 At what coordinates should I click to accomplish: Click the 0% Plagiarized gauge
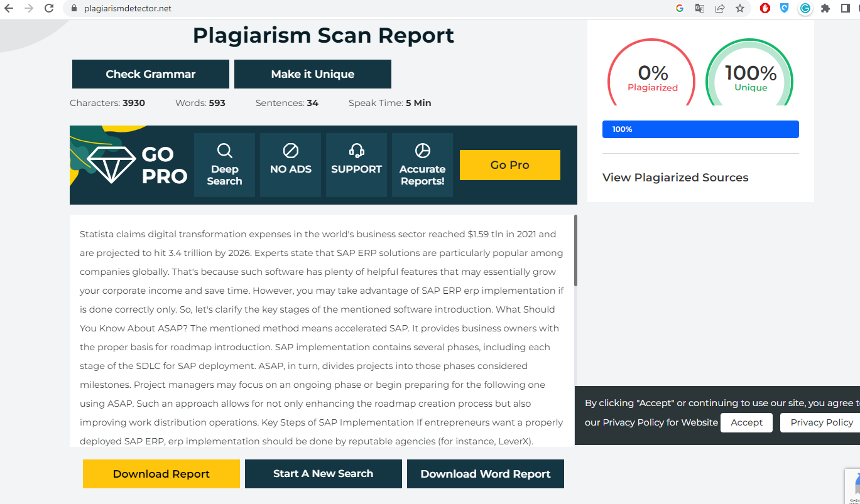point(652,73)
